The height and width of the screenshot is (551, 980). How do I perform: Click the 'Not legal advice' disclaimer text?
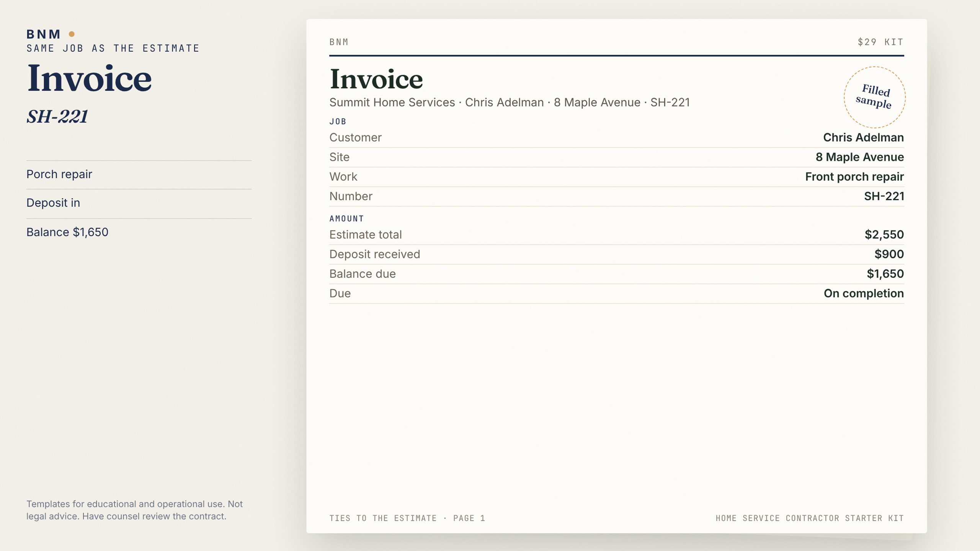134,510
